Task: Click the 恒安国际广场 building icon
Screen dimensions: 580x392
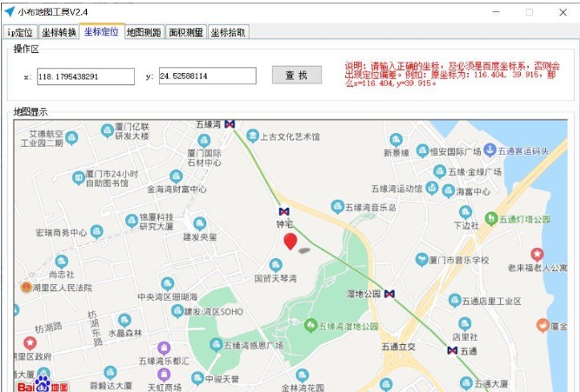Action: pos(423,151)
